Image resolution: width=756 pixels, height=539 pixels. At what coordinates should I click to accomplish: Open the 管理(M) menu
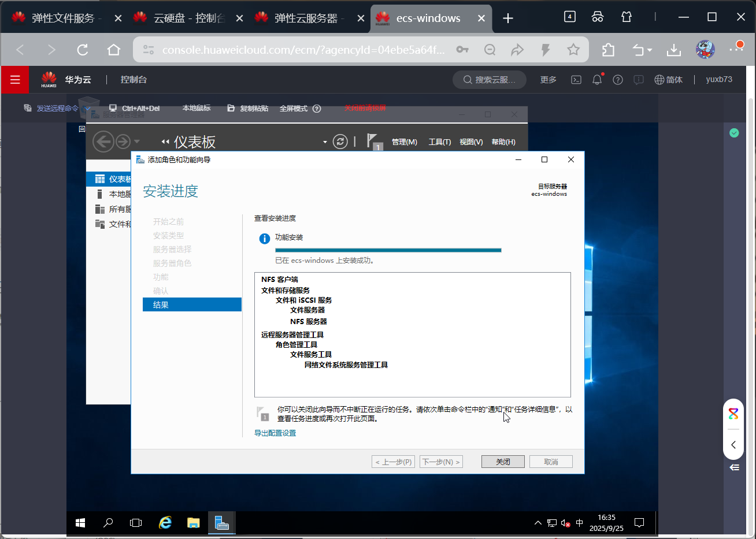pos(404,142)
